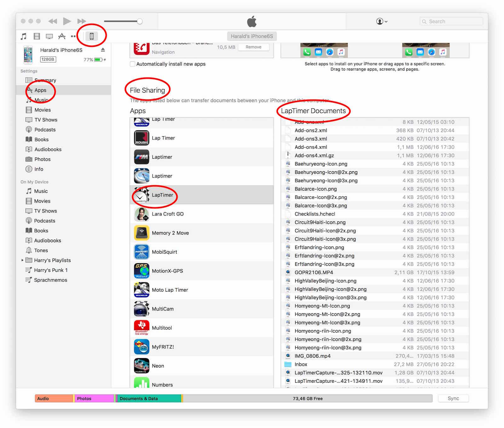The width and height of the screenshot is (504, 428).
Task: Focus the Search field
Action: coord(451,21)
